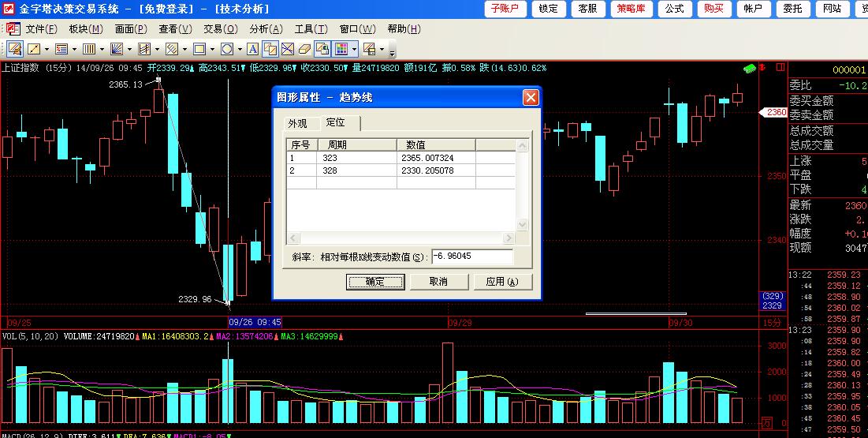Click the 锁定 button

click(x=548, y=9)
